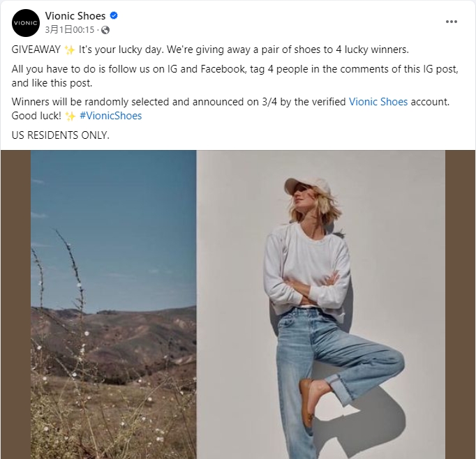Click the paragraph about following on IG
The height and width of the screenshot is (459, 476).
click(235, 76)
